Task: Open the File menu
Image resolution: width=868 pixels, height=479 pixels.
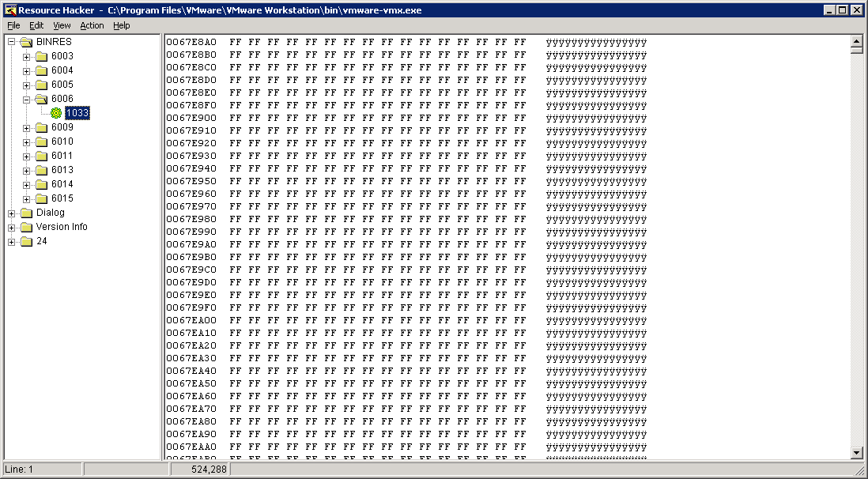Action: [14, 25]
